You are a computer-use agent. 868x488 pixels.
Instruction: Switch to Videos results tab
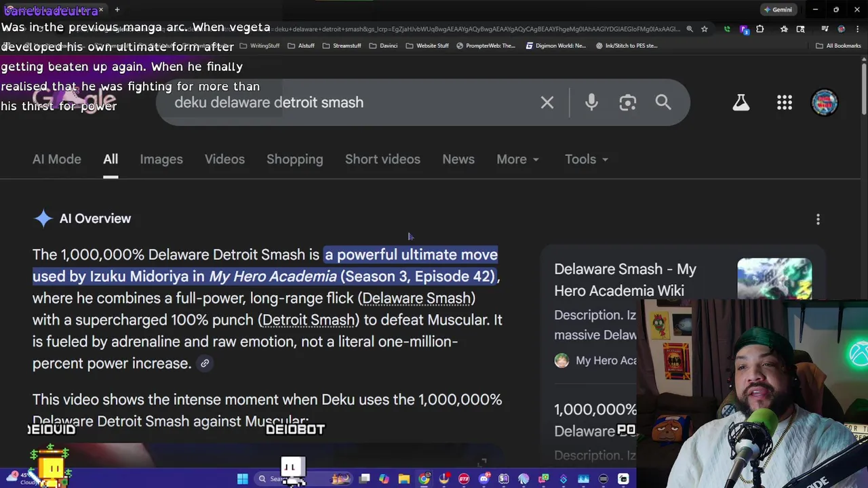click(224, 159)
